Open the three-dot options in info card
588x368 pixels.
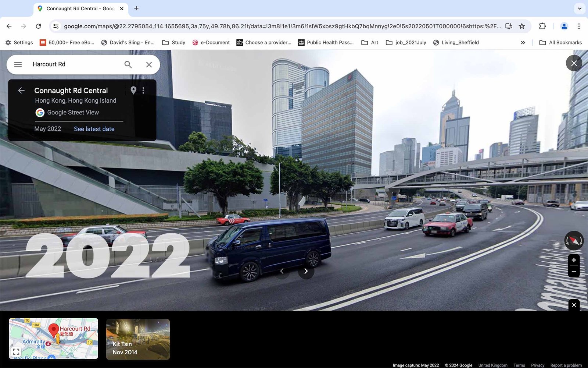(143, 91)
